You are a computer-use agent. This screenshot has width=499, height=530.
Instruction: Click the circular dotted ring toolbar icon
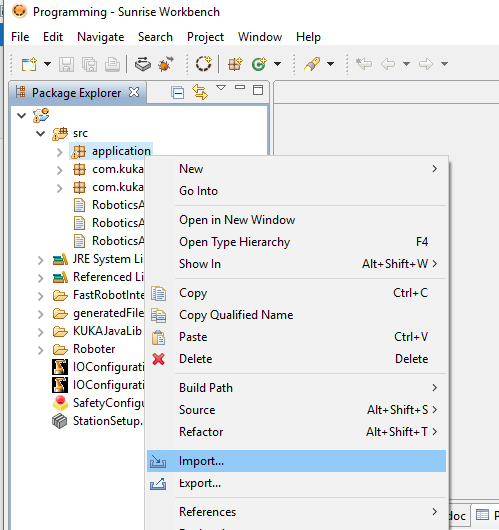[204, 64]
